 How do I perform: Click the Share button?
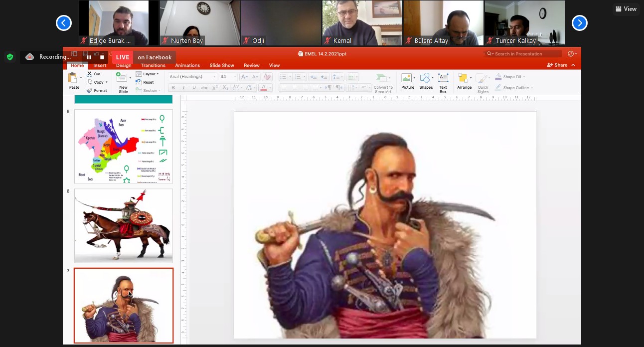click(557, 65)
